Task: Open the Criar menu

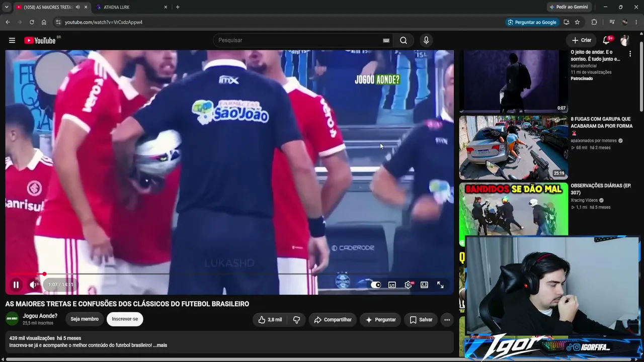Action: pyautogui.click(x=582, y=40)
